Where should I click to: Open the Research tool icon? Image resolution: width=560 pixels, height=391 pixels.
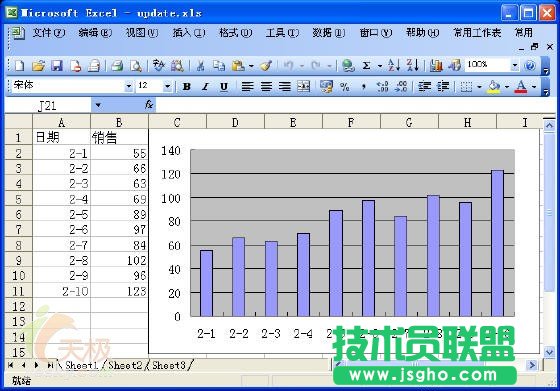click(177, 66)
